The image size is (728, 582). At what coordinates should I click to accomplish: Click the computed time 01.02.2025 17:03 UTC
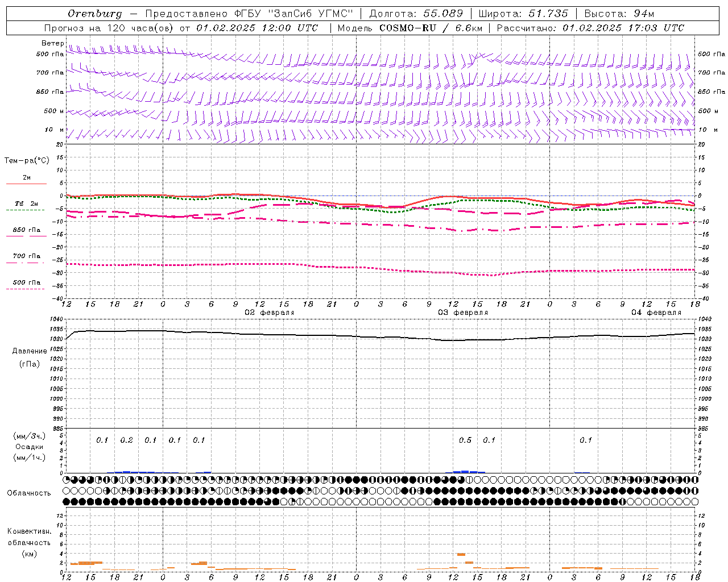tap(623, 28)
